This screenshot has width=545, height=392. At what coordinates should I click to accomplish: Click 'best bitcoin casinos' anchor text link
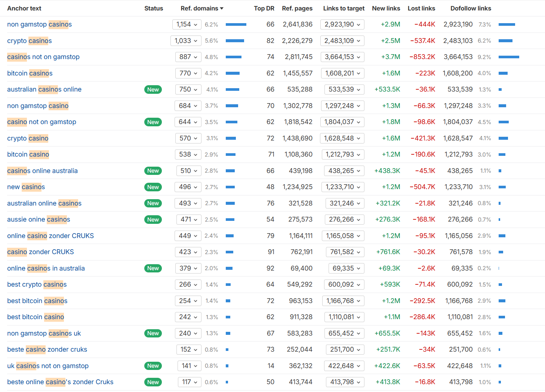[37, 301]
